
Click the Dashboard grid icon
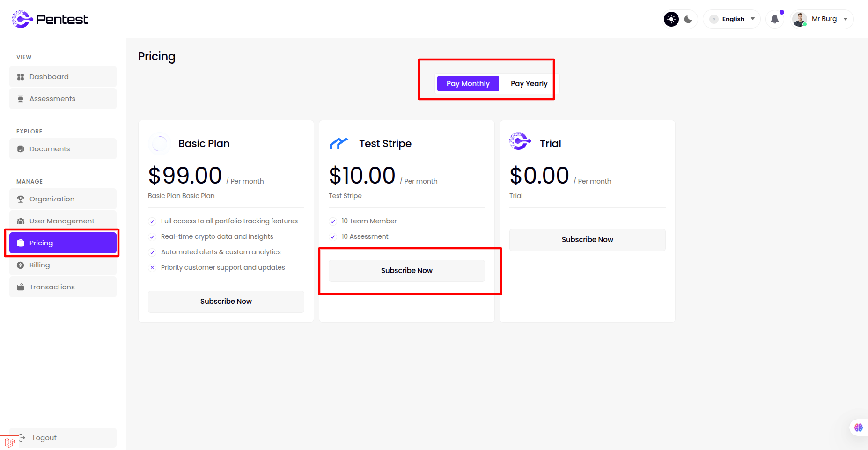click(21, 77)
